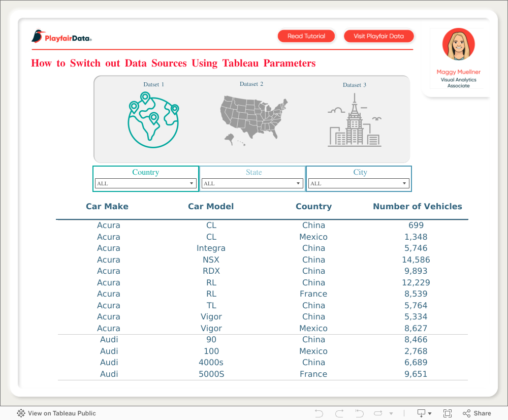Click the Car Make column header
The height and width of the screenshot is (420, 508).
[x=107, y=206]
